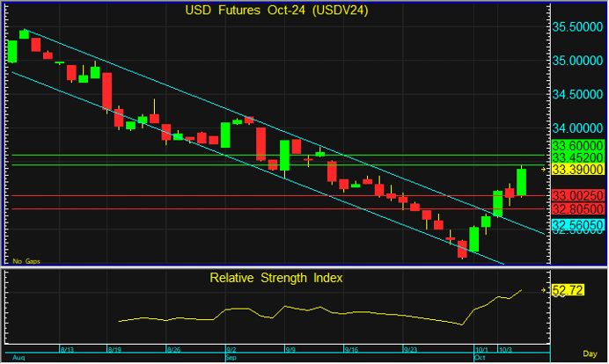
Task: Click the cyan 32.56050 trendline label
Action: click(576, 226)
